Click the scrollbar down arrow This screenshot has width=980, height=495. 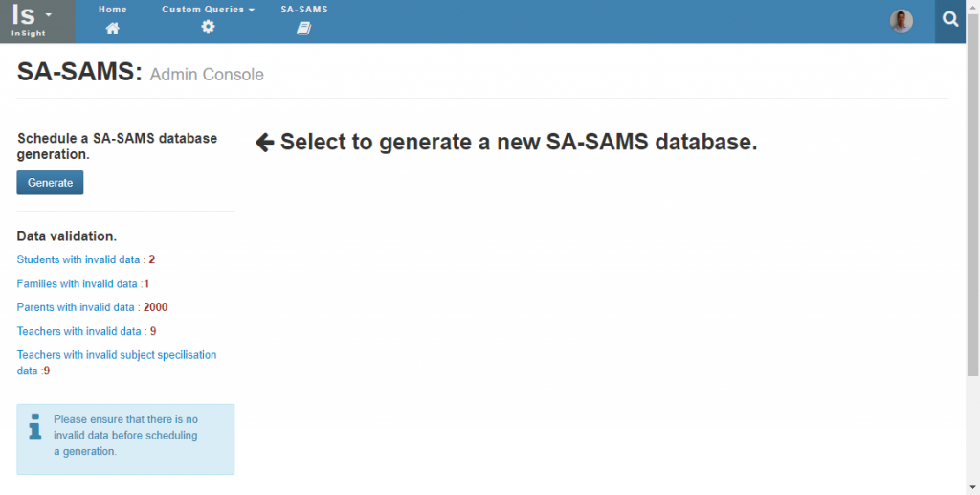tap(972, 487)
